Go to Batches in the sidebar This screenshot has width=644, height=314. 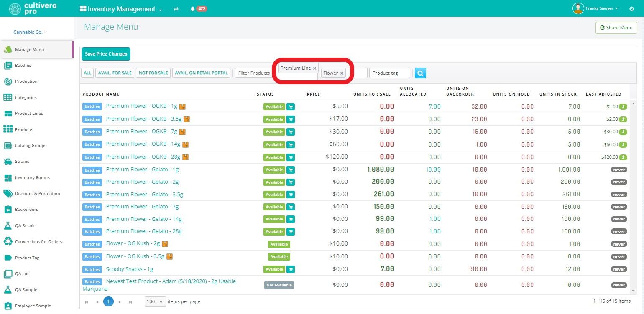click(x=23, y=66)
